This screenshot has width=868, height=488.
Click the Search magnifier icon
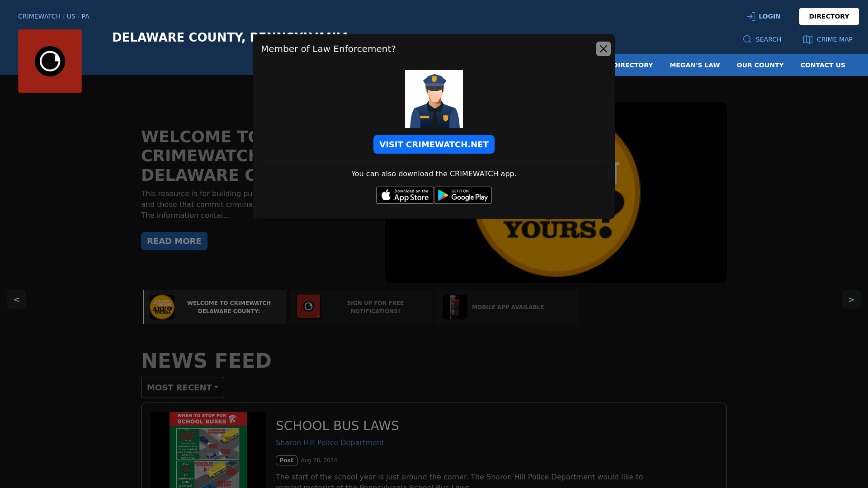[x=747, y=39]
